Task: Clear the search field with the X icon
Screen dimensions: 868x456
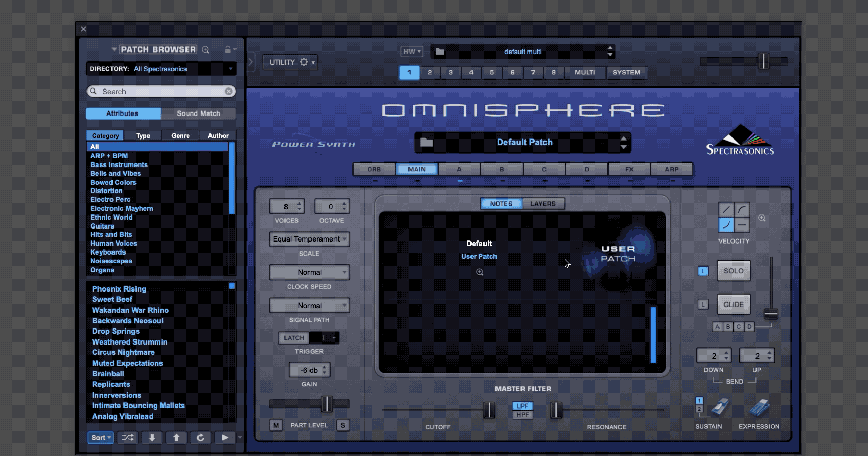Action: pos(229,91)
